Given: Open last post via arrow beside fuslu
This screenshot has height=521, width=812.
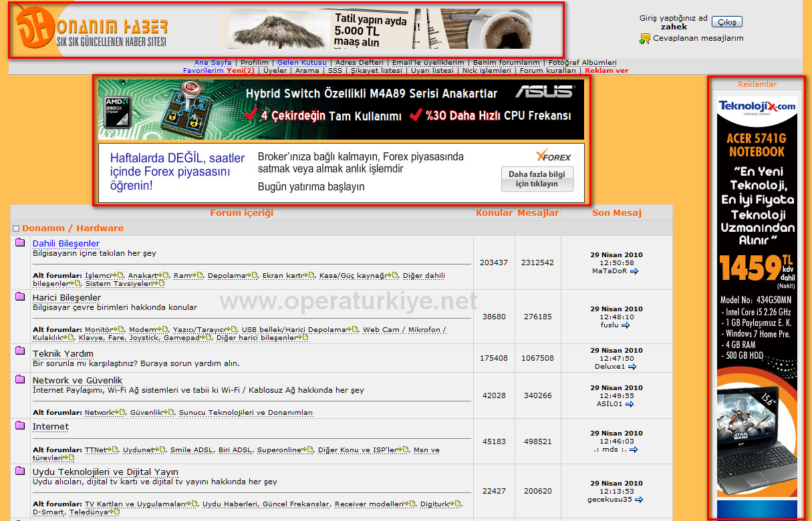Looking at the screenshot, I should point(626,325).
